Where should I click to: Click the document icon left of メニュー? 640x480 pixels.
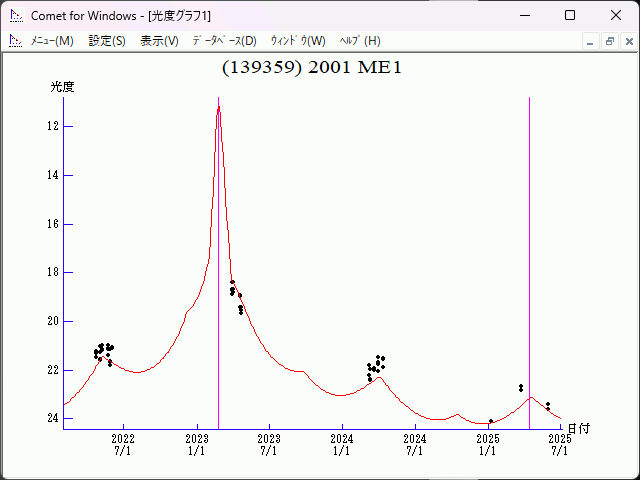pyautogui.click(x=15, y=41)
